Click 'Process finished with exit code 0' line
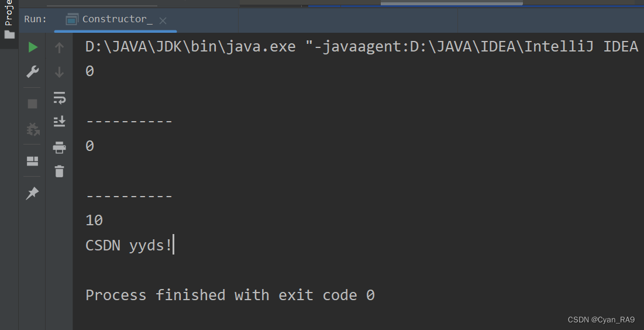This screenshot has height=330, width=644. (x=230, y=295)
